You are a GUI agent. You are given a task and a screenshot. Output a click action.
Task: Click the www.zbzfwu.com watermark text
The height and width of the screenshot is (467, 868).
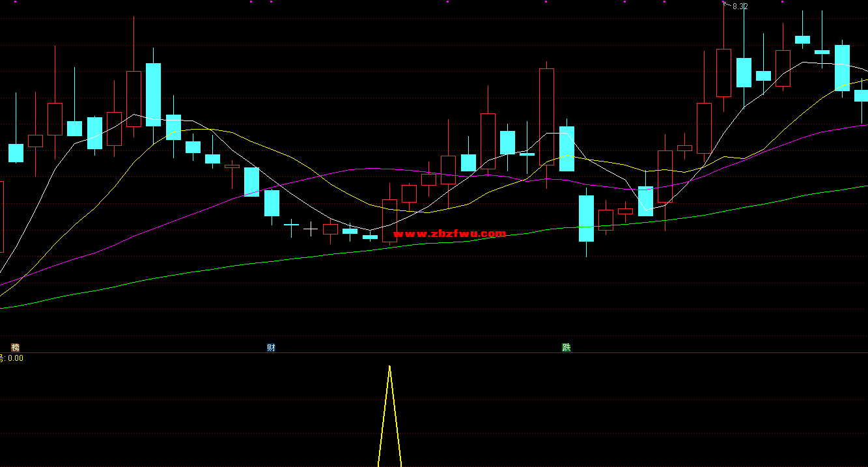449,234
